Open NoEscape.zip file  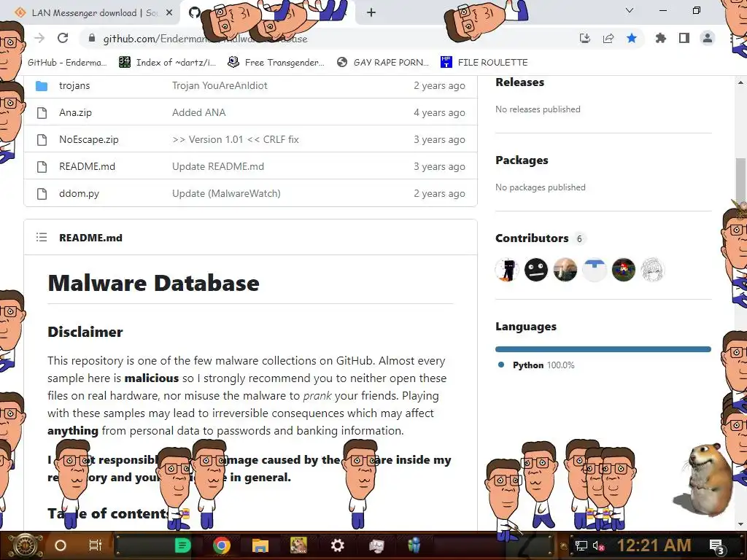(x=88, y=139)
